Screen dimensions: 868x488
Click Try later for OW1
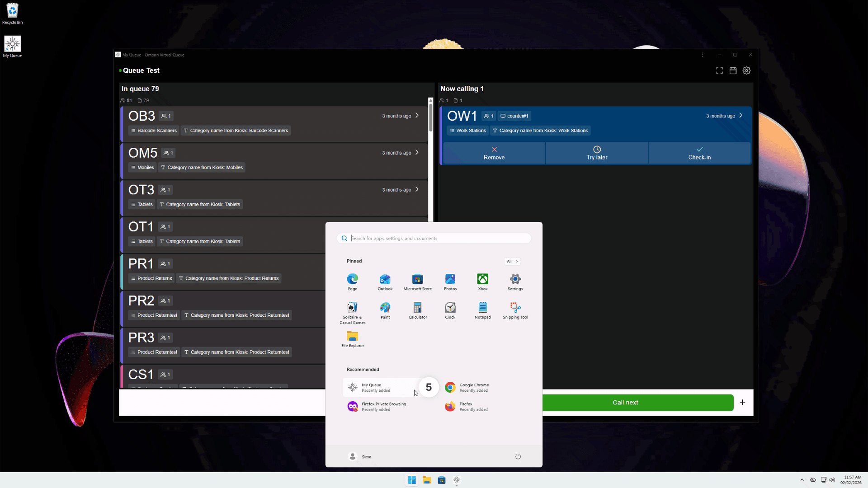pos(597,153)
